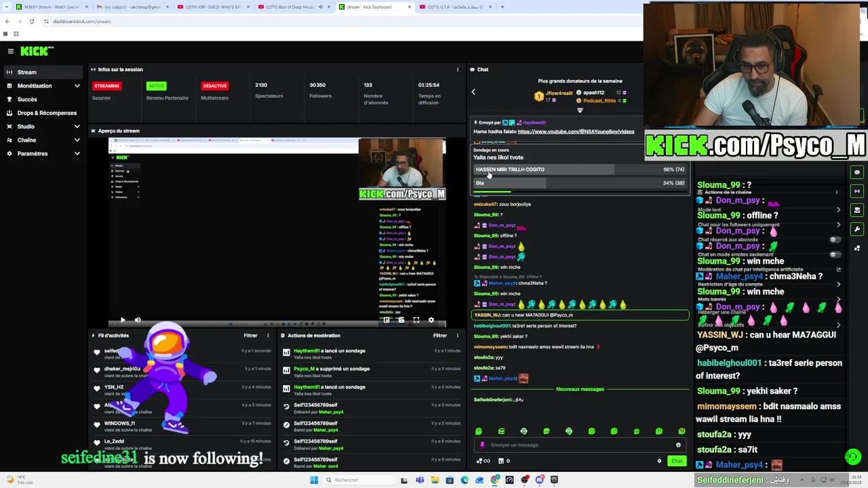This screenshot has height=488, width=868.
Task: Open AI chat moderation external link icon
Action: coord(838,270)
